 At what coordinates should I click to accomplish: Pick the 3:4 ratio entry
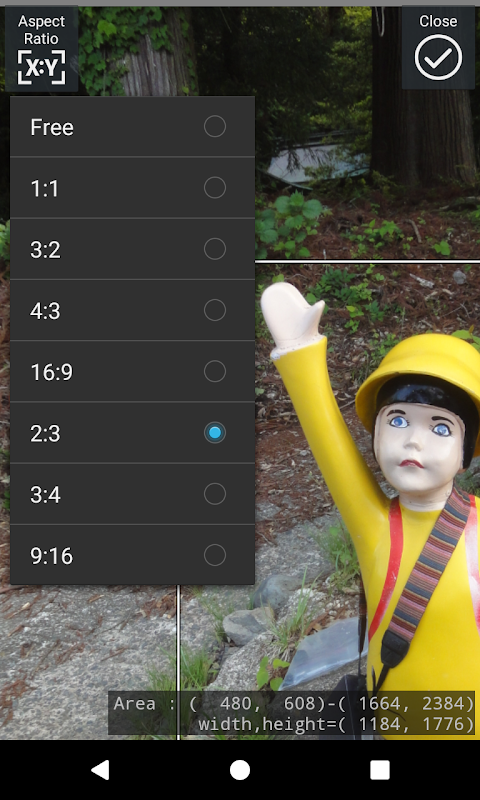(133, 494)
